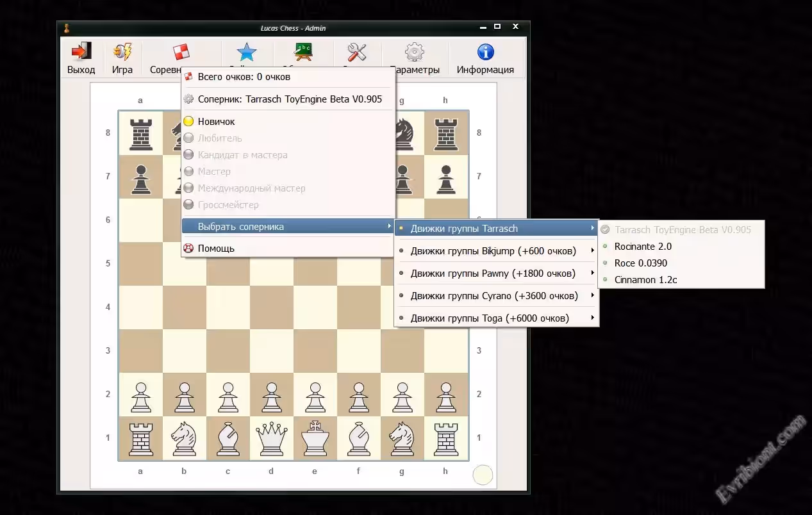Click the white queen on d1
Screen dimensions: 812x515
(x=271, y=438)
